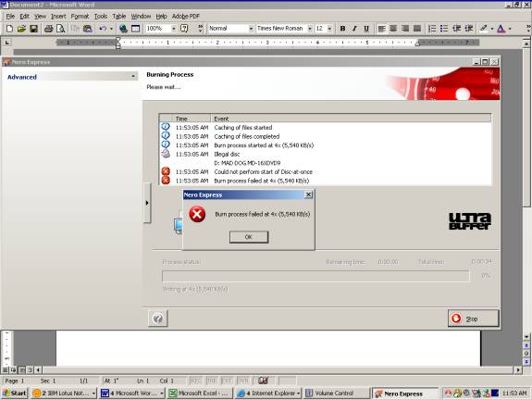Open the Insert menu

click(x=58, y=16)
